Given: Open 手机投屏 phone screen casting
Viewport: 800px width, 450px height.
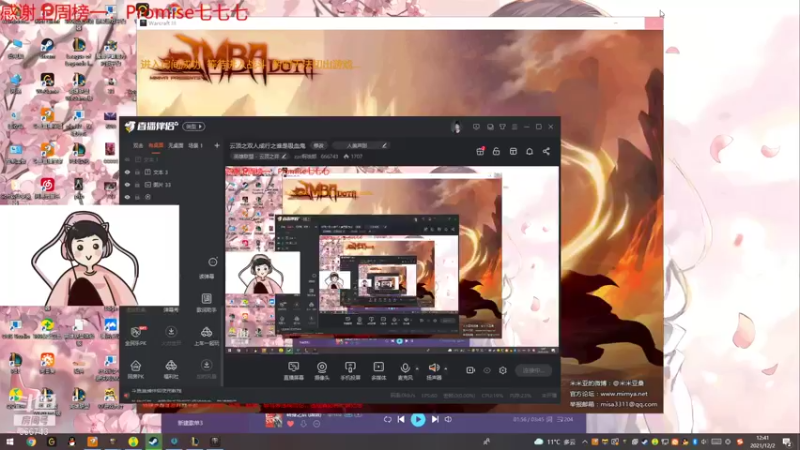Looking at the screenshot, I should [350, 370].
